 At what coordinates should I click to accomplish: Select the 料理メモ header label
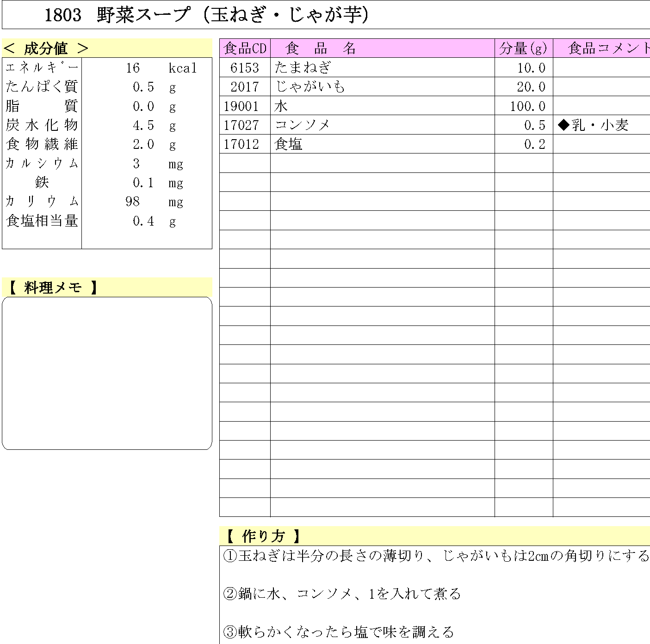coord(53,288)
